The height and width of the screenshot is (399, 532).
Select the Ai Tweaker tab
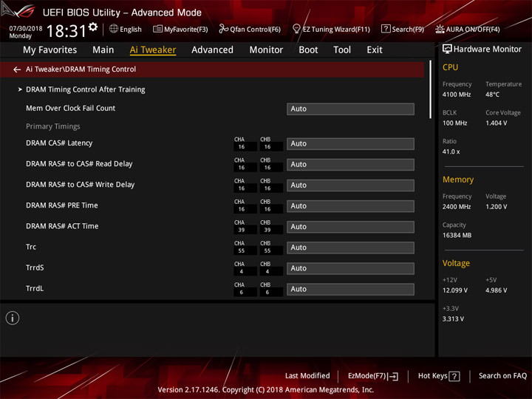(x=153, y=50)
